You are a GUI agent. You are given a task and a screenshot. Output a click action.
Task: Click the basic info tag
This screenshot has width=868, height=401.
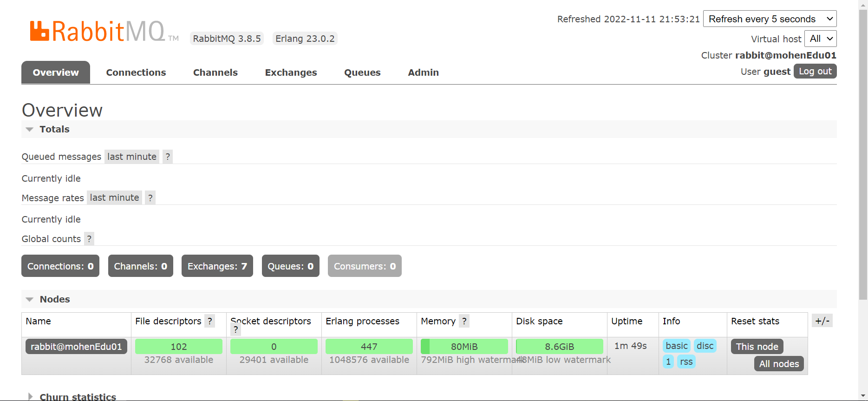click(x=677, y=346)
